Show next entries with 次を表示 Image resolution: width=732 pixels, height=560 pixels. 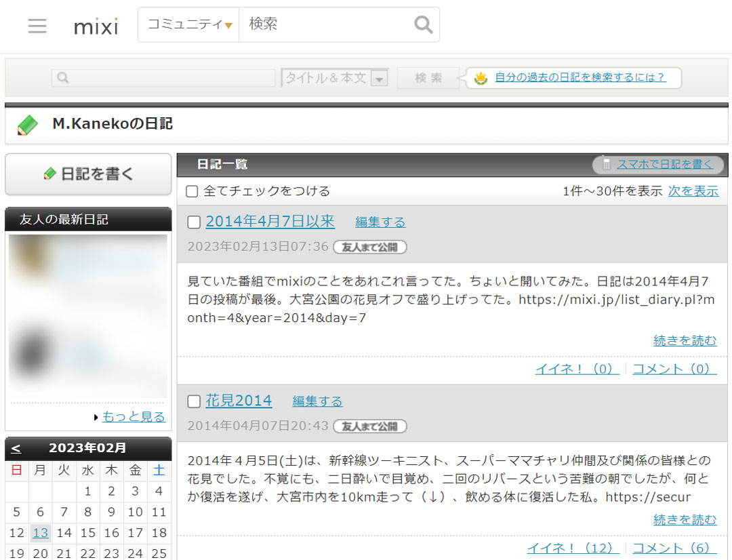tap(693, 191)
